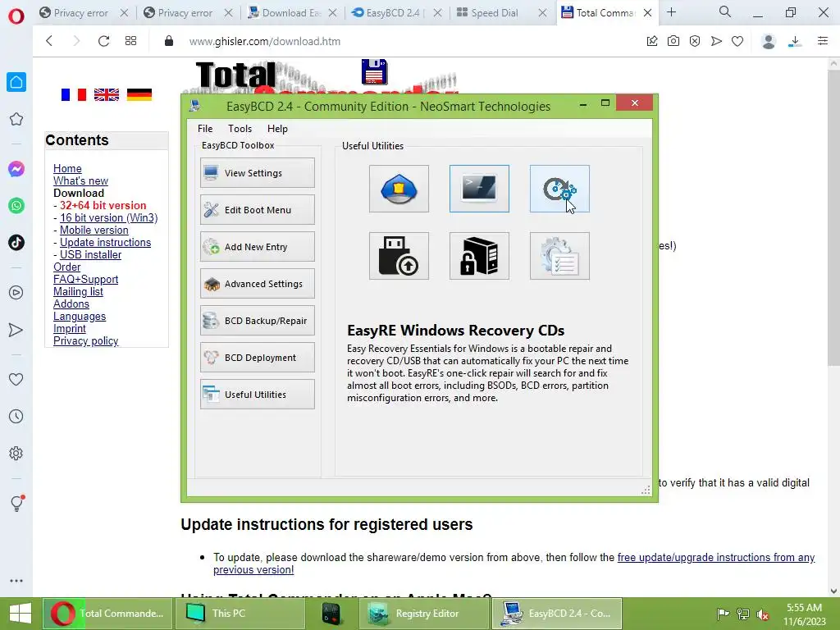This screenshot has height=630, width=840.
Task: Open sidebar history clock icon
Action: (x=16, y=416)
